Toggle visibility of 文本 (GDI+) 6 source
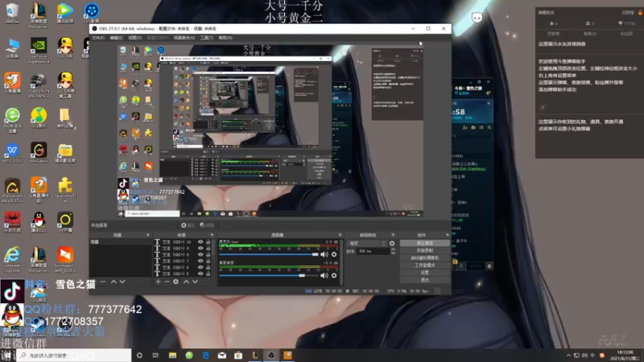Viewport: 644px width, 362px height. tap(200, 267)
